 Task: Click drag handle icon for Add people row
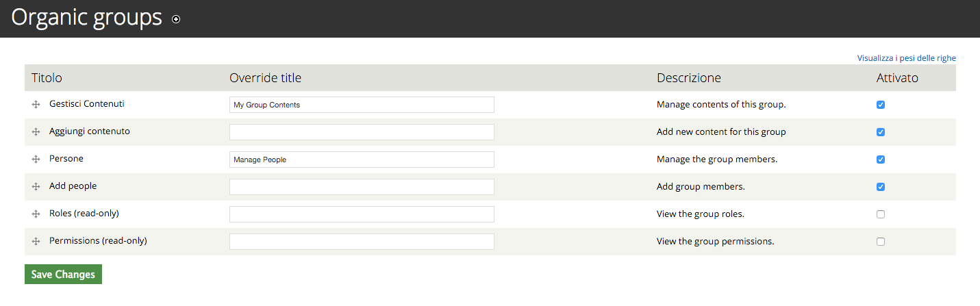[x=36, y=187]
